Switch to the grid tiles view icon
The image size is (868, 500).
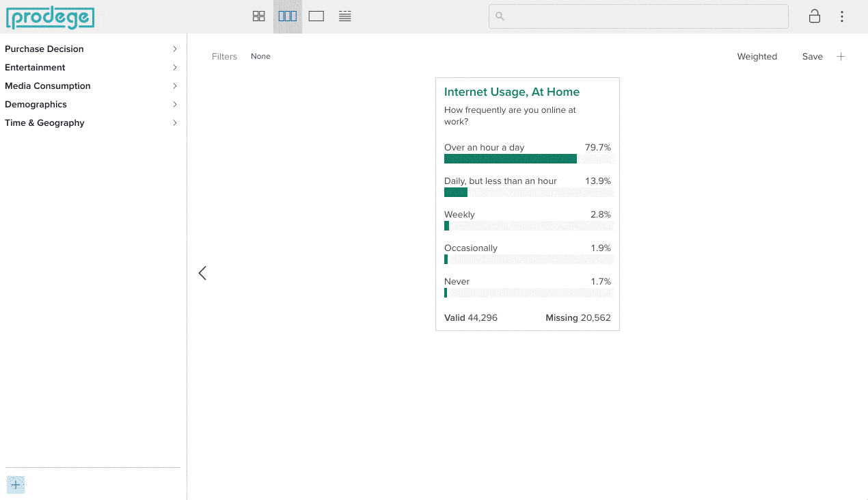[x=258, y=16]
